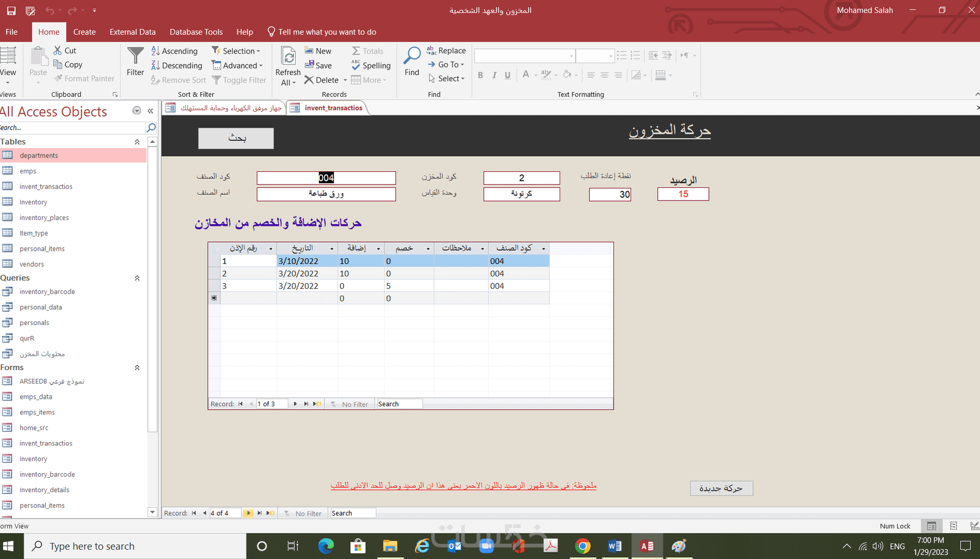Jump to last record in subform navigator
Image resolution: width=980 pixels, height=559 pixels.
[306, 404]
